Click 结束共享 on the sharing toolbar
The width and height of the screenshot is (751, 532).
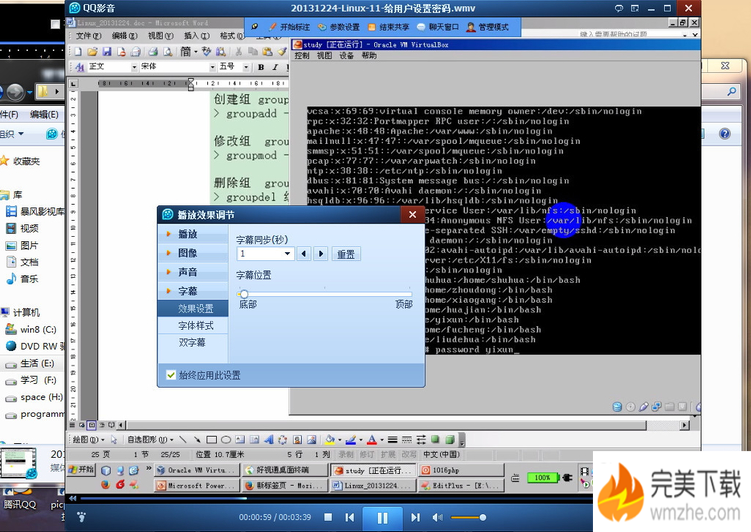[x=388, y=27]
